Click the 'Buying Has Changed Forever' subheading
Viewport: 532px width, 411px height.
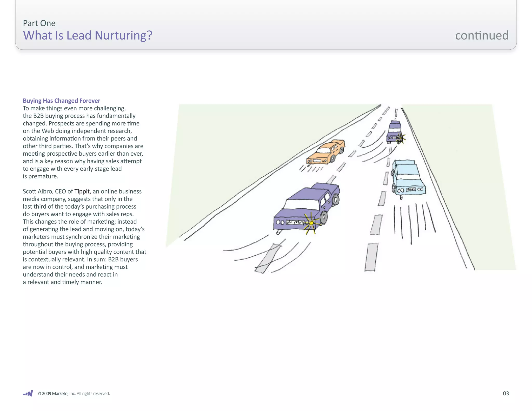pos(61,101)
